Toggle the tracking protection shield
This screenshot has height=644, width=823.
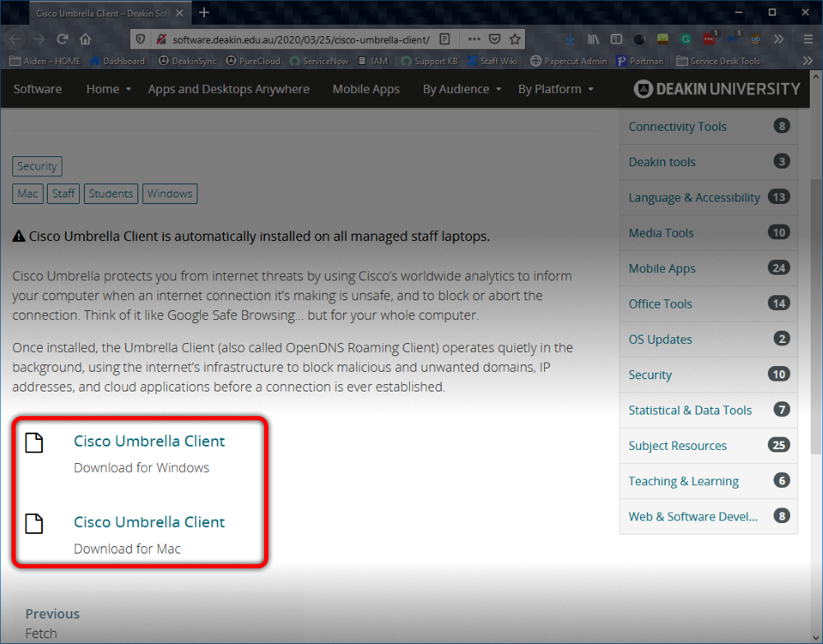coord(141,39)
